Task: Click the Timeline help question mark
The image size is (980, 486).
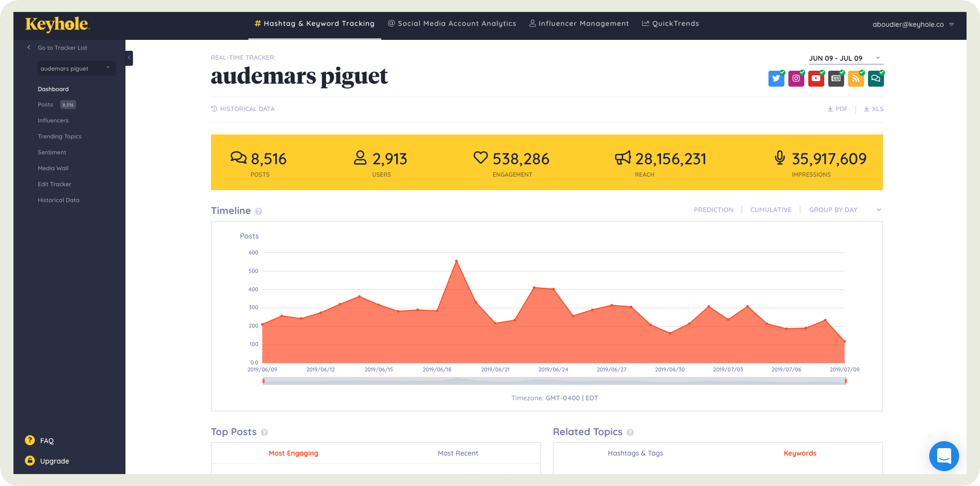Action: pos(258,212)
